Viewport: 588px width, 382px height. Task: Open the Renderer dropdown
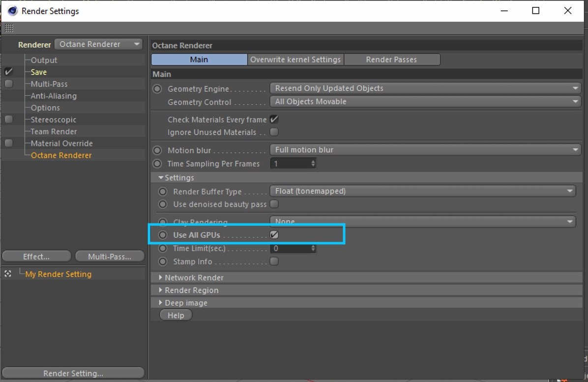click(x=99, y=44)
